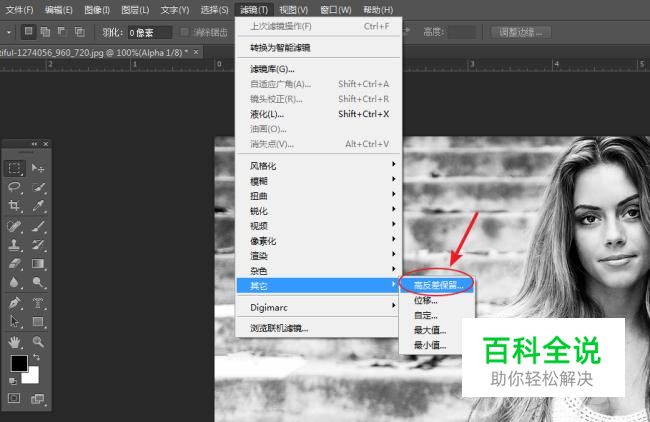Image resolution: width=650 pixels, height=422 pixels.
Task: Close the document tab
Action: (x=196, y=52)
